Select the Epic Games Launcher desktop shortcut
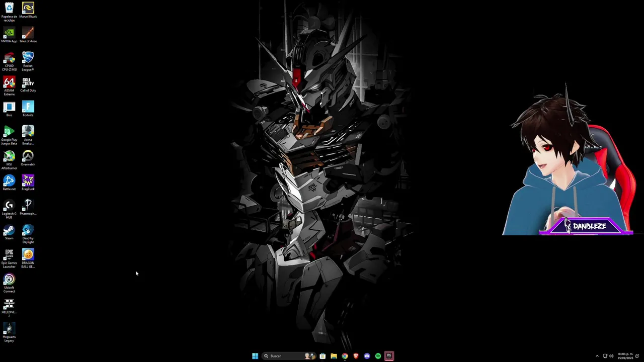 click(x=9, y=258)
